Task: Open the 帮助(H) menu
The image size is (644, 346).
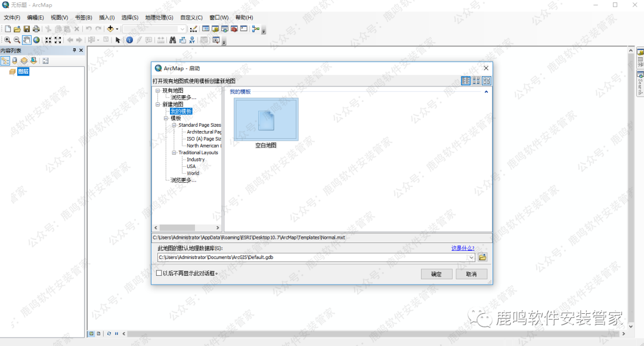Action: click(x=244, y=18)
